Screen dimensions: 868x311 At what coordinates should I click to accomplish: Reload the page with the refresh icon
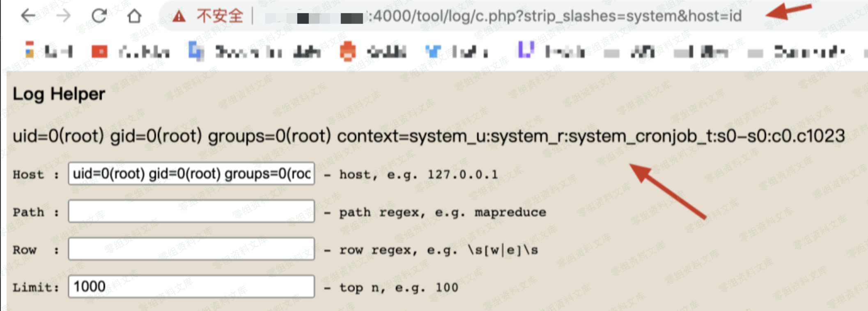(x=99, y=16)
